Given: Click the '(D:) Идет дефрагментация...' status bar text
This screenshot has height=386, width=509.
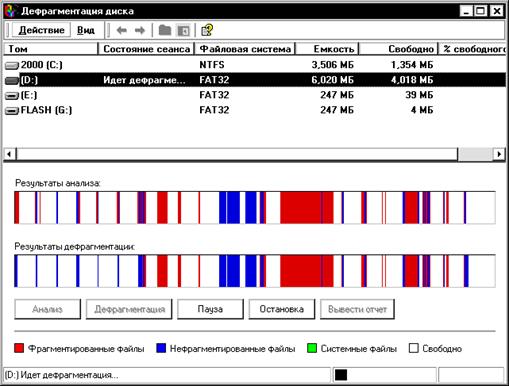Looking at the screenshot, I should 62,375.
